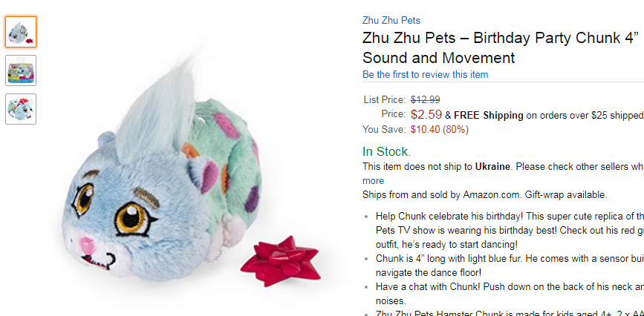
Task: Click the 'Help Chunk celebrate his birthday' bullet
Action: 510,230
